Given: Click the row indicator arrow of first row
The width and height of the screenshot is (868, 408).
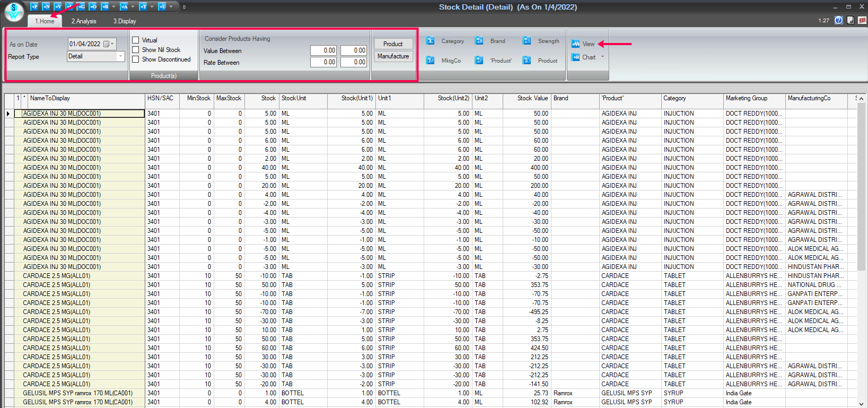Looking at the screenshot, I should (9, 114).
